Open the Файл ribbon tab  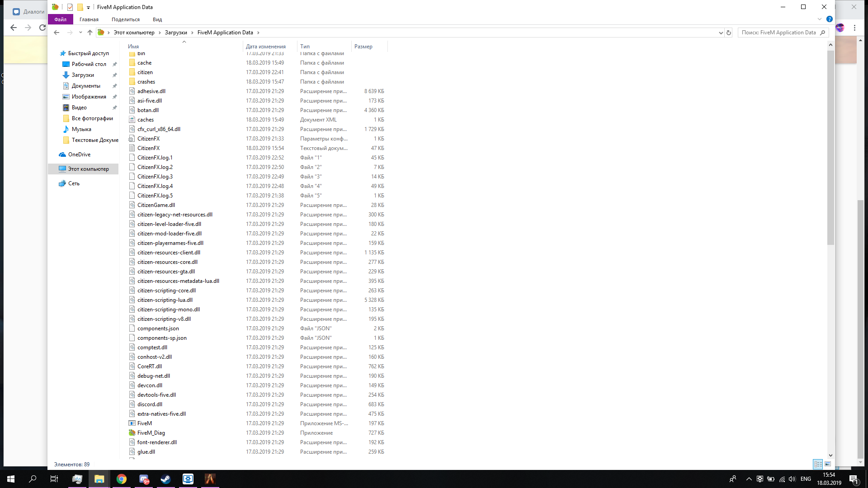pyautogui.click(x=61, y=19)
